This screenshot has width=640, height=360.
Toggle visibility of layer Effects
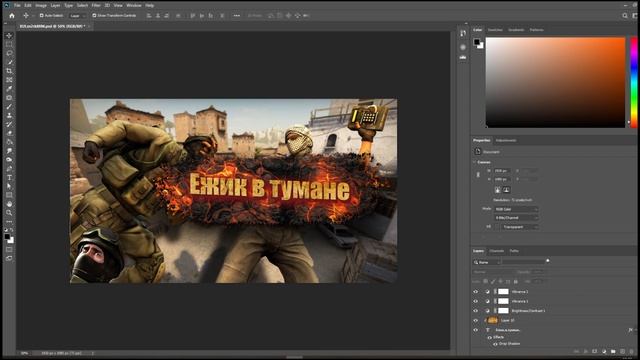[489, 338]
